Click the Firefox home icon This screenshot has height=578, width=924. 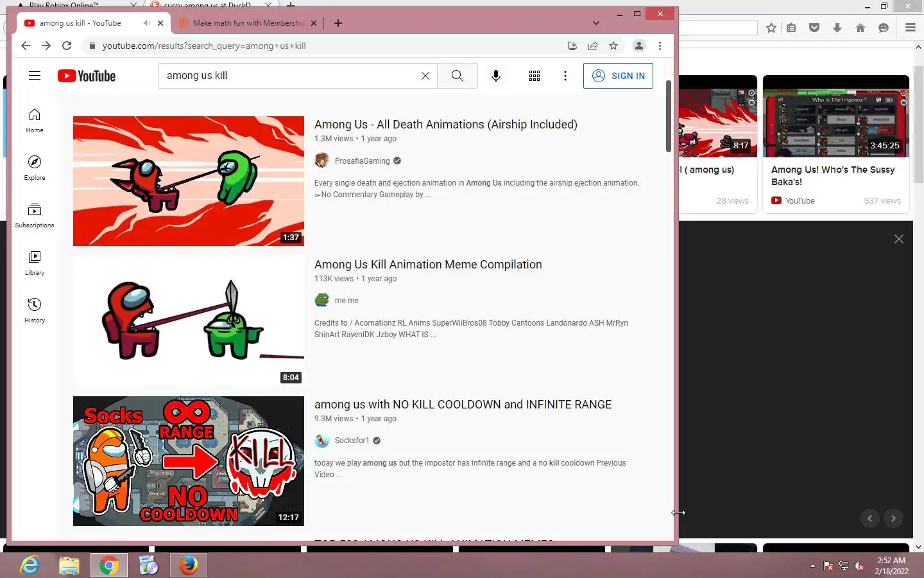pos(860,28)
